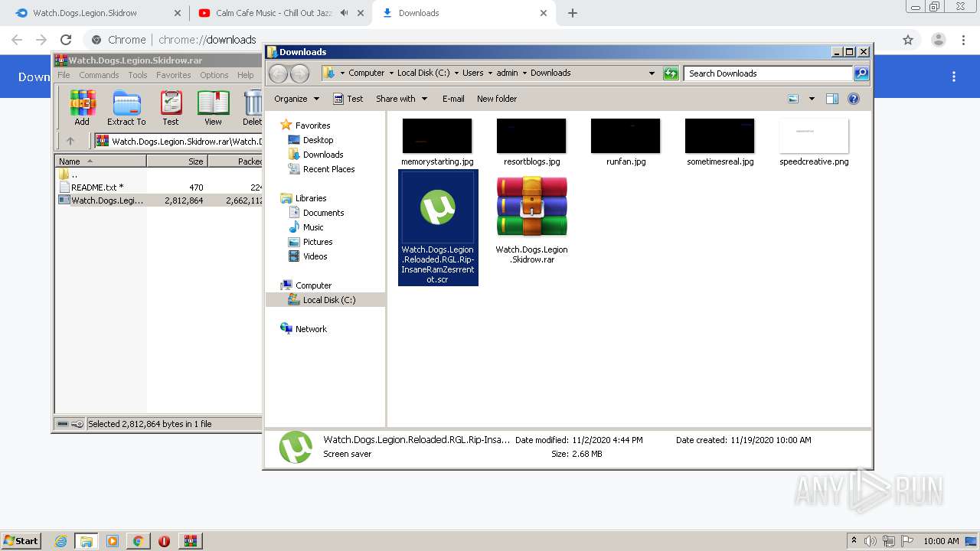Viewport: 980px width, 551px height.
Task: Open Windows Media Player from taskbar
Action: (113, 541)
